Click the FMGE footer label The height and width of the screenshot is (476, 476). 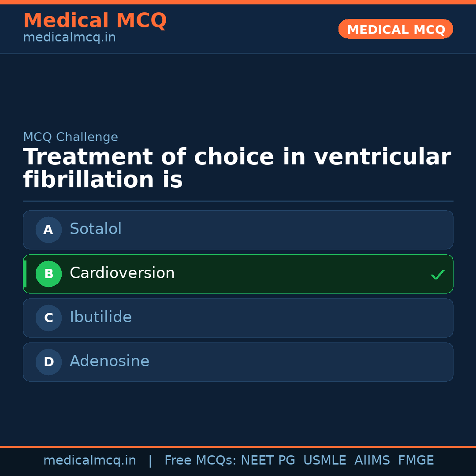pyautogui.click(x=416, y=460)
